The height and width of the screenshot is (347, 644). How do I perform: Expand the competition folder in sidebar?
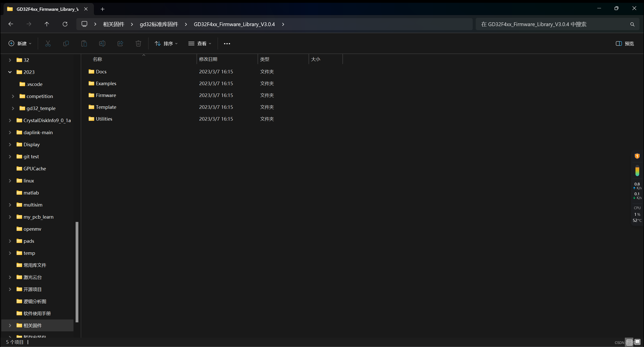(x=13, y=96)
